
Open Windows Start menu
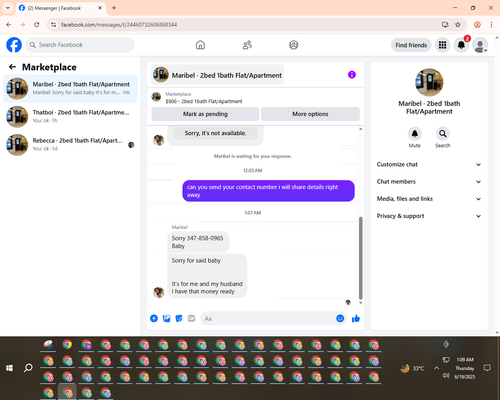pyautogui.click(x=9, y=368)
